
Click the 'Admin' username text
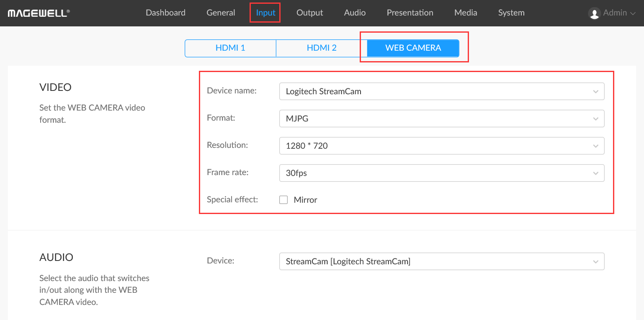pyautogui.click(x=615, y=13)
